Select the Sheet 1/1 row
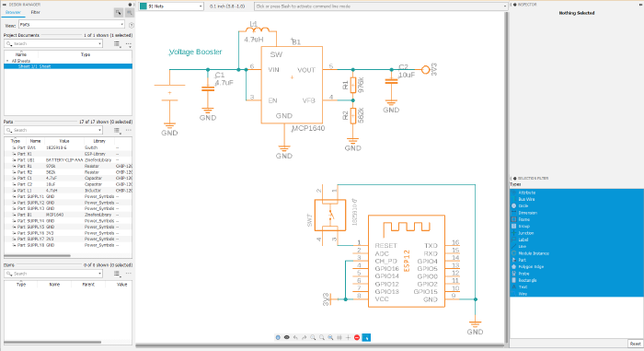This screenshot has width=644, height=351. 68,66
